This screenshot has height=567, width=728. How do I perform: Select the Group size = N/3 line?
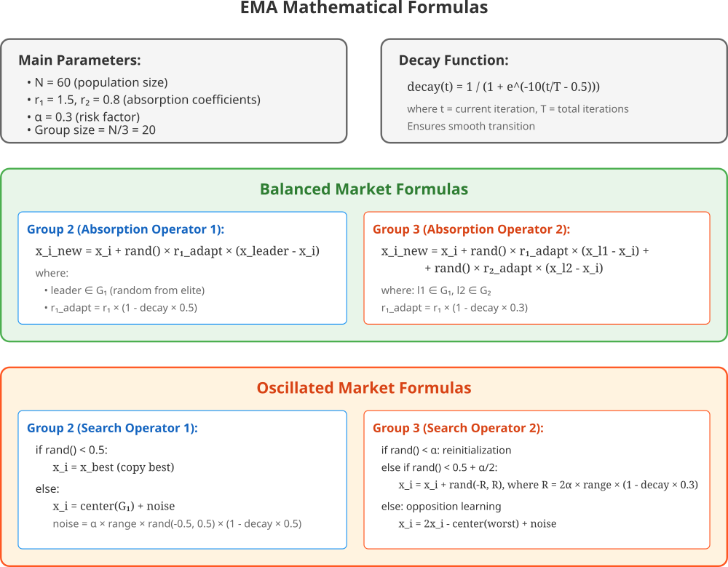click(91, 130)
